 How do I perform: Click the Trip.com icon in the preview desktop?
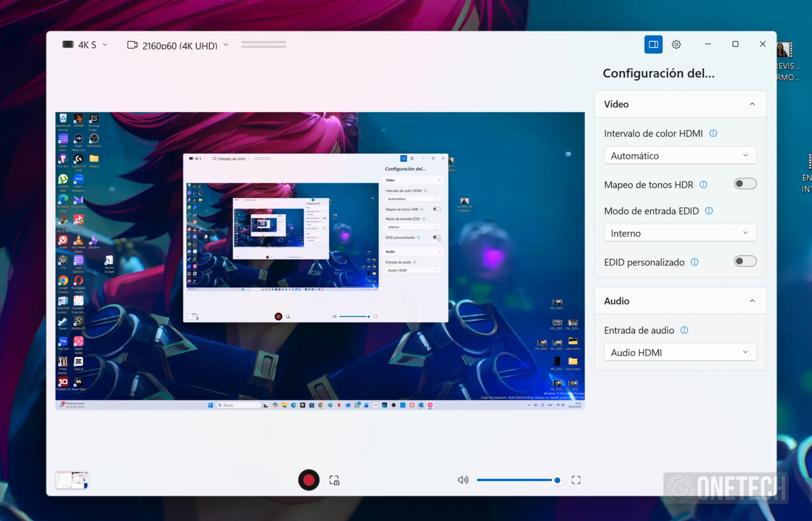click(x=63, y=344)
